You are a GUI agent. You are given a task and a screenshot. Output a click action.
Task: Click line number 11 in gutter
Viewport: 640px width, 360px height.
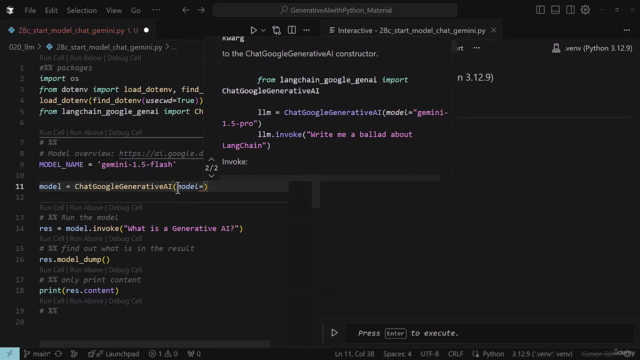(20, 187)
